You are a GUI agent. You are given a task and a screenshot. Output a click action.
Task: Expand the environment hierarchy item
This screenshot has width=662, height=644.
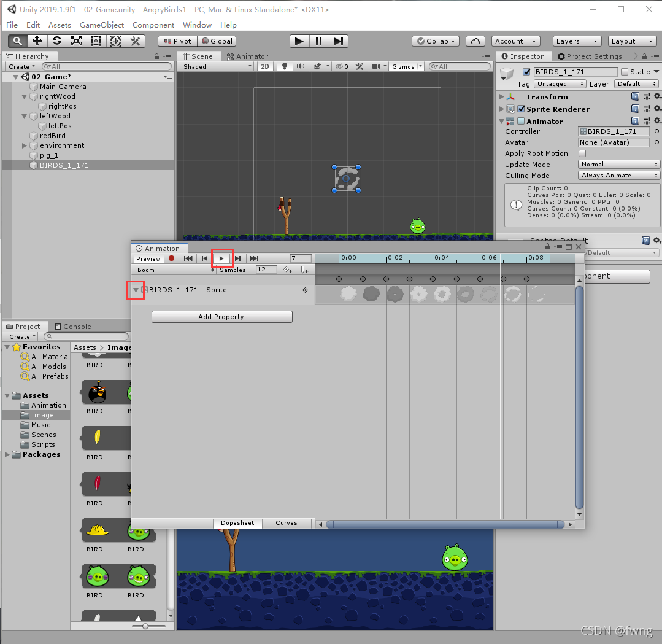pos(24,145)
